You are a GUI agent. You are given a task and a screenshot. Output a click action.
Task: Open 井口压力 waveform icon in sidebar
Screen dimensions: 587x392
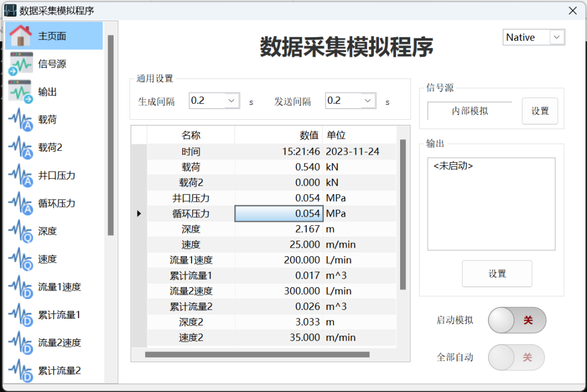(21, 175)
